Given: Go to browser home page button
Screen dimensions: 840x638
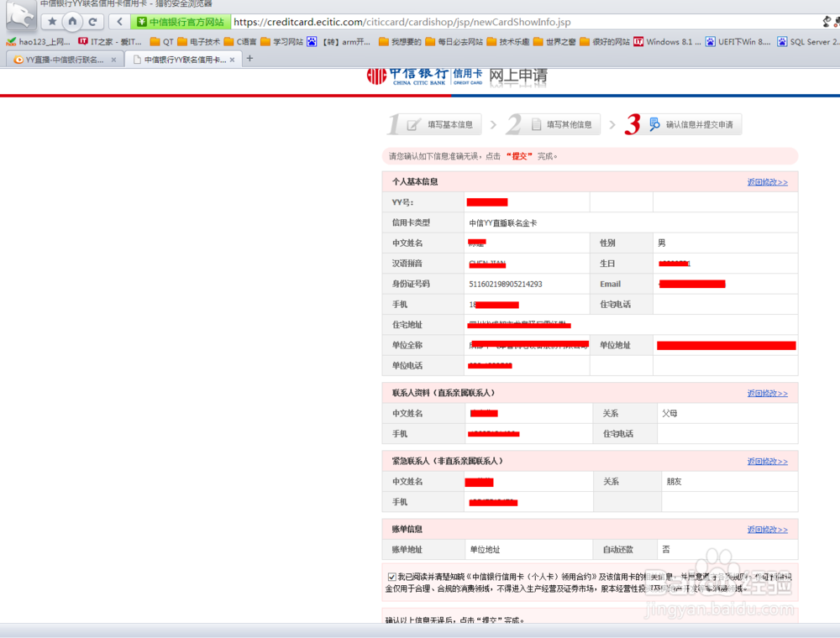Looking at the screenshot, I should [72, 22].
